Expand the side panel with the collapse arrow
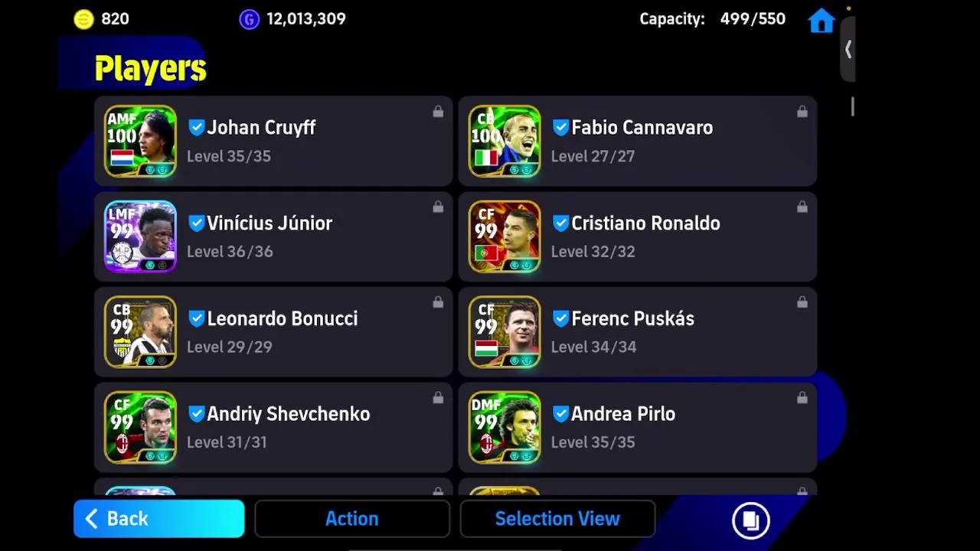The height and width of the screenshot is (551, 980). [848, 50]
